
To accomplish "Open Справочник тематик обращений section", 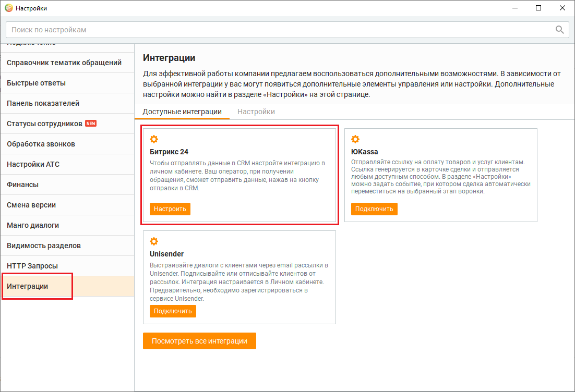I will 67,63.
